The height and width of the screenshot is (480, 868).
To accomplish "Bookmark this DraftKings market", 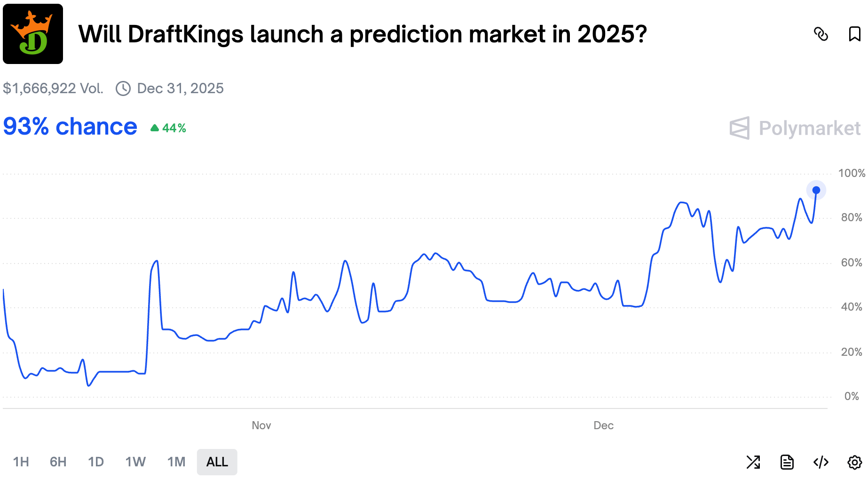I will [x=854, y=34].
